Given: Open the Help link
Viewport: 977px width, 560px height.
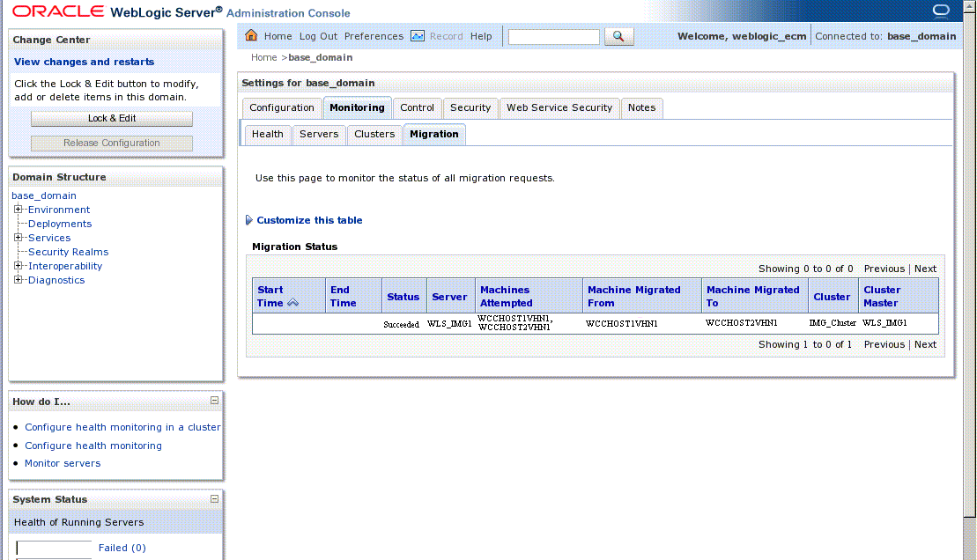Looking at the screenshot, I should [x=481, y=36].
